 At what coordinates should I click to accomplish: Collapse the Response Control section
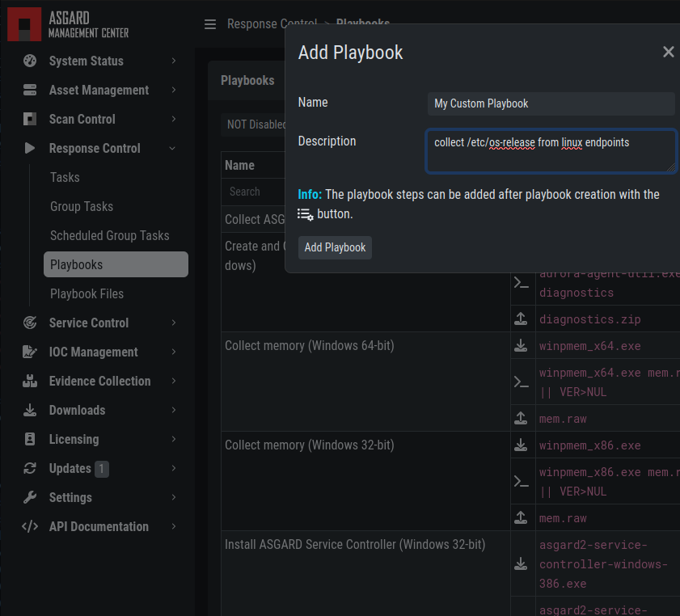[172, 148]
